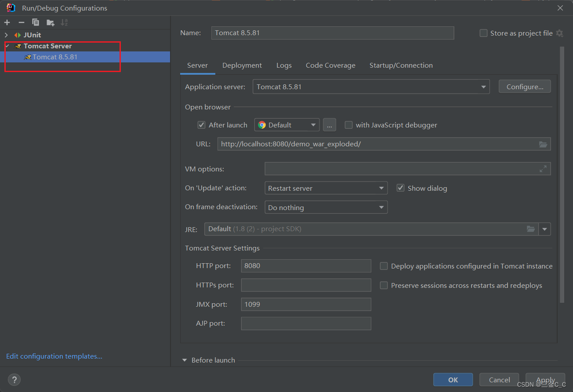The image size is (573, 392).
Task: Click the HTTPs port field
Action: [306, 285]
